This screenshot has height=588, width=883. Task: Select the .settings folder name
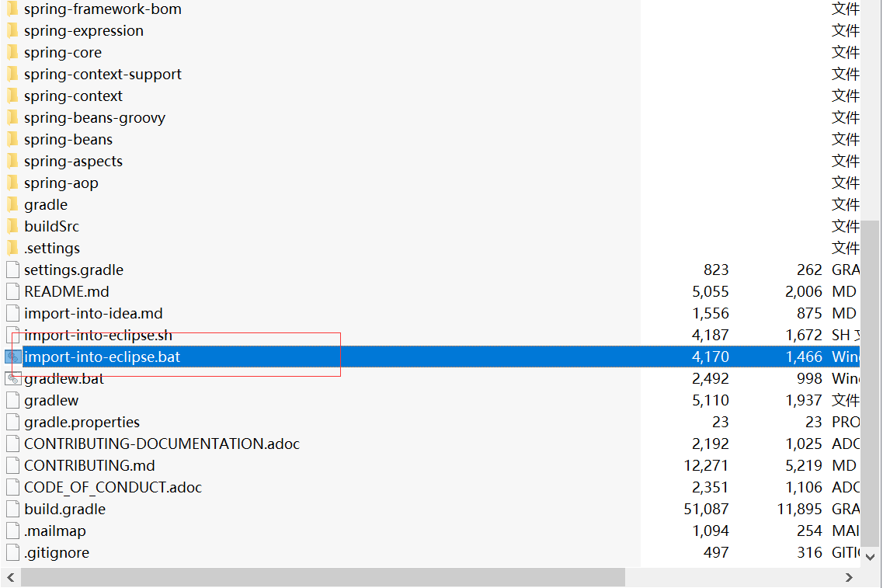52,249
